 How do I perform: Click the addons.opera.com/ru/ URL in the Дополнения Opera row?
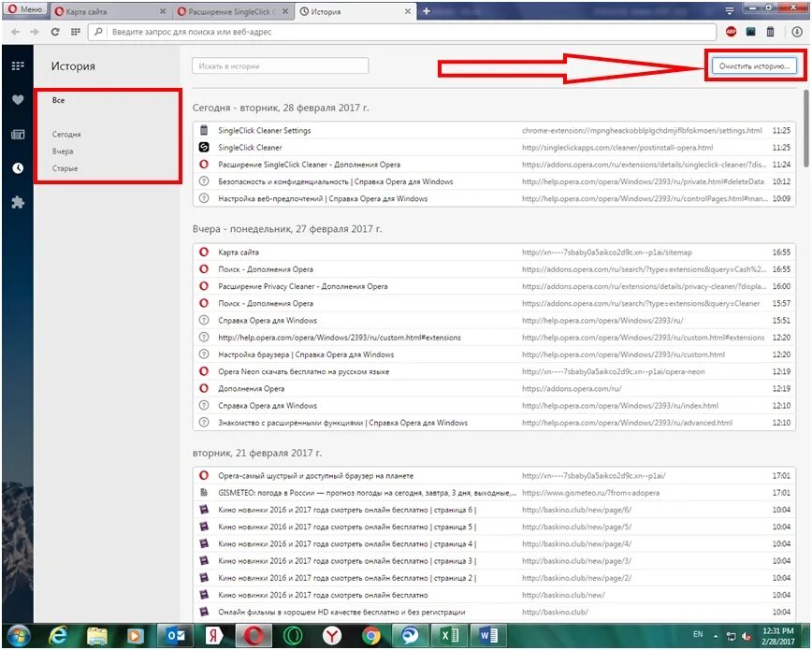[572, 388]
